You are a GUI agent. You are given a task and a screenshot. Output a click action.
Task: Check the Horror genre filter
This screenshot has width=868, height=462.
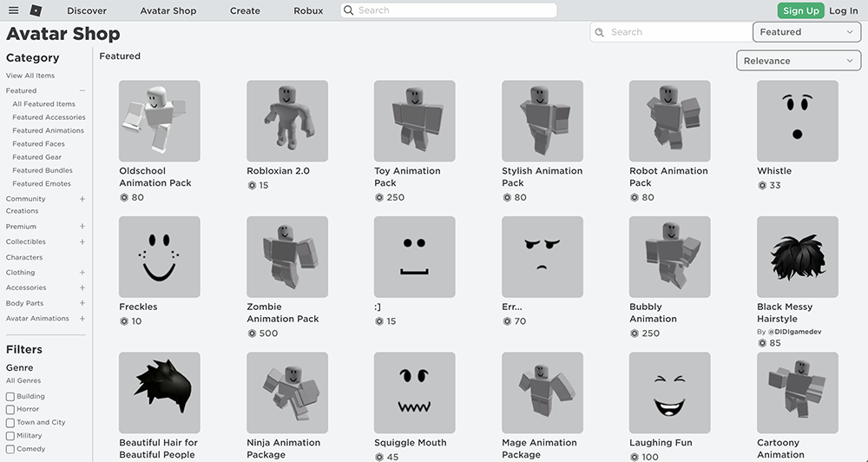tap(10, 410)
